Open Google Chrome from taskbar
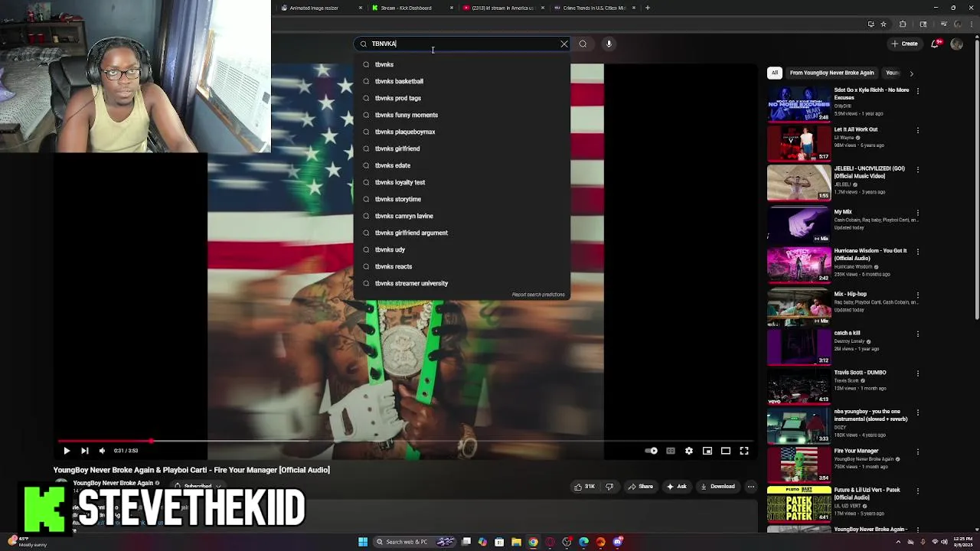Screen dimensions: 980x551 [533, 542]
